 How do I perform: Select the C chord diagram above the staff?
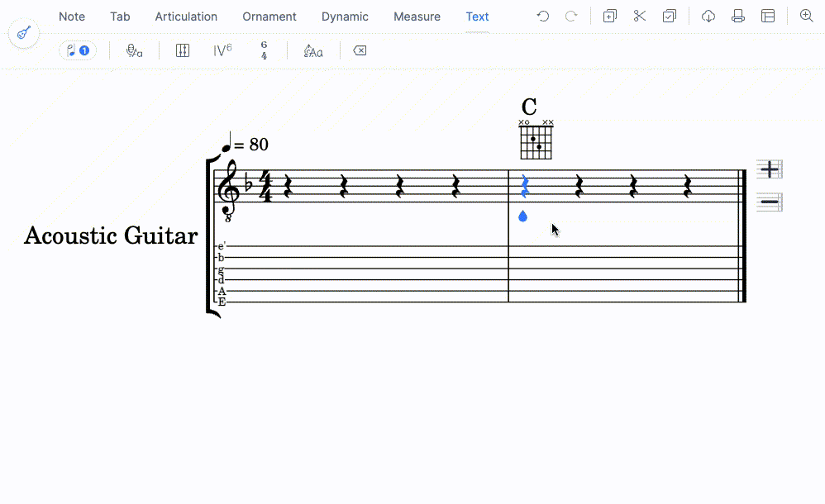pos(535,140)
